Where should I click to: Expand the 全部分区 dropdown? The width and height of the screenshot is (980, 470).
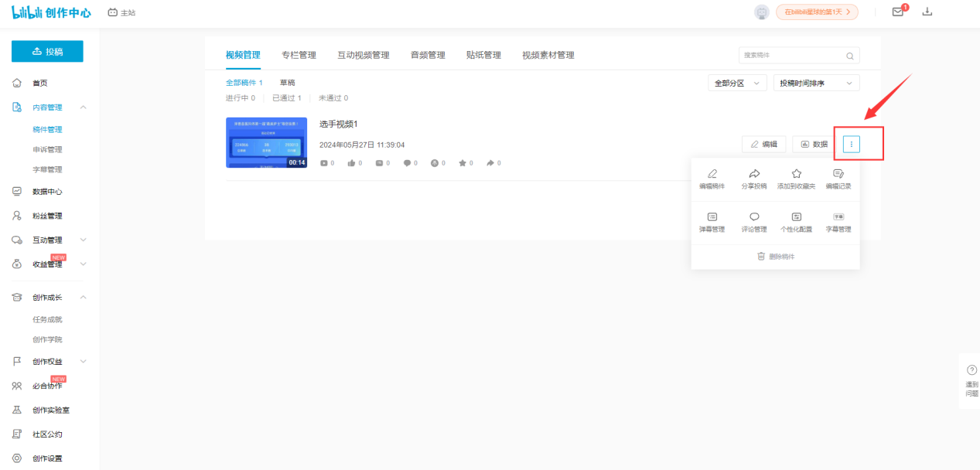click(x=737, y=83)
